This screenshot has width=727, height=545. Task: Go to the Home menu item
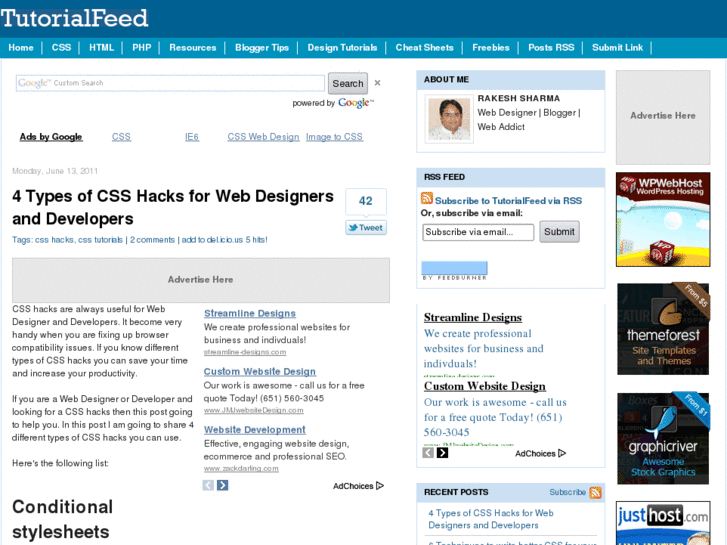pos(21,48)
